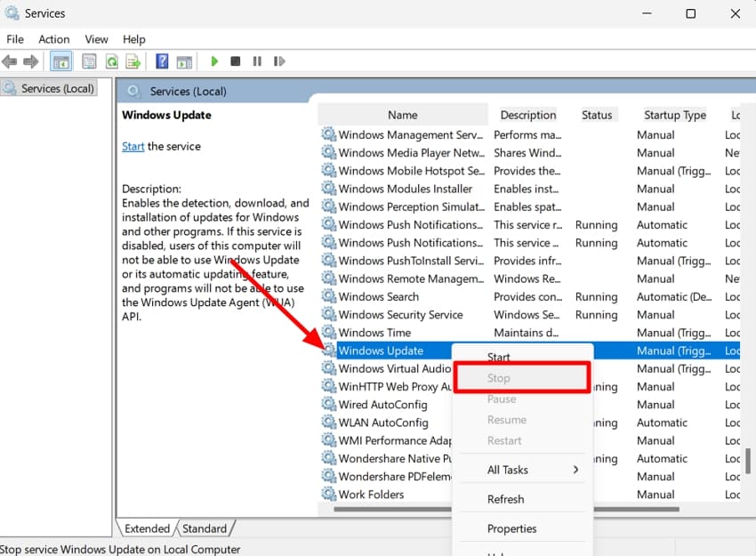Sort by the Status column header
This screenshot has width=756, height=556.
point(597,115)
